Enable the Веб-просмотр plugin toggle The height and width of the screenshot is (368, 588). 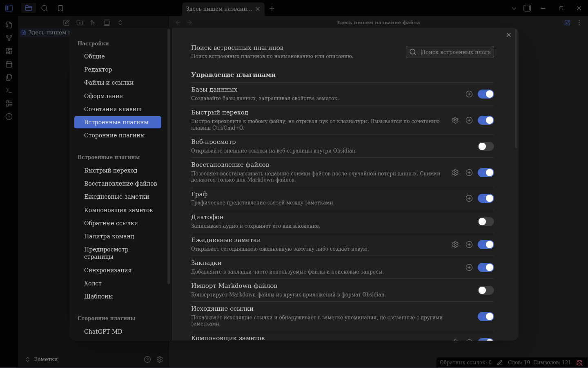point(486,146)
